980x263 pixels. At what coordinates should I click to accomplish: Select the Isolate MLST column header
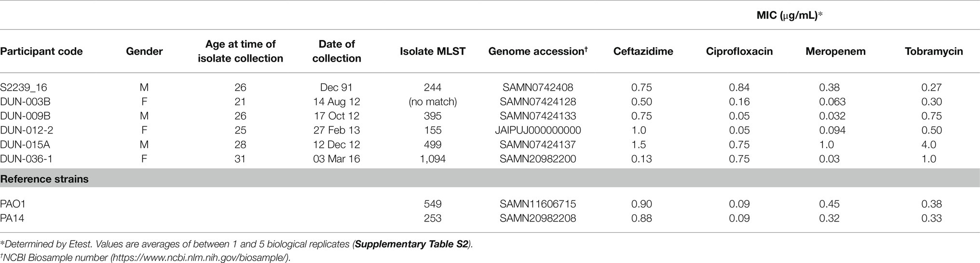click(433, 51)
